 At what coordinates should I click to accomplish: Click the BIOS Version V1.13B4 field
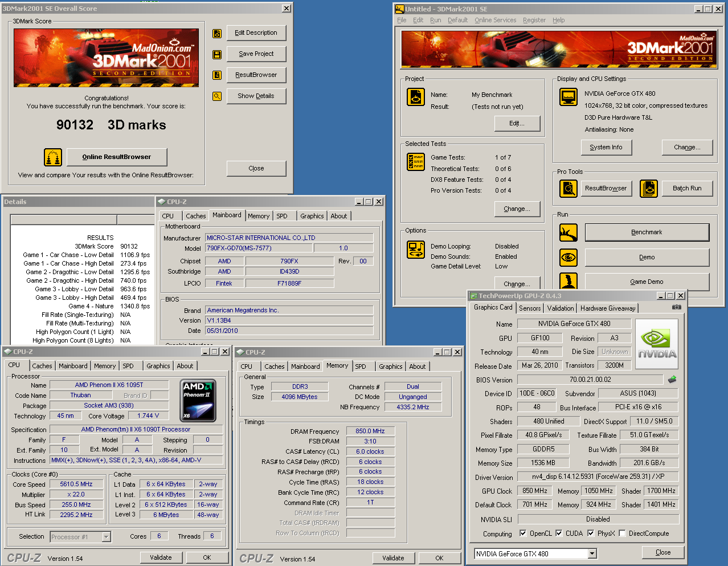click(289, 321)
